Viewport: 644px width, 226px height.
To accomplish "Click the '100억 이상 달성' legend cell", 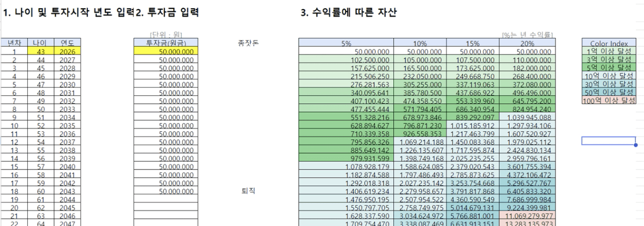I will [x=609, y=100].
